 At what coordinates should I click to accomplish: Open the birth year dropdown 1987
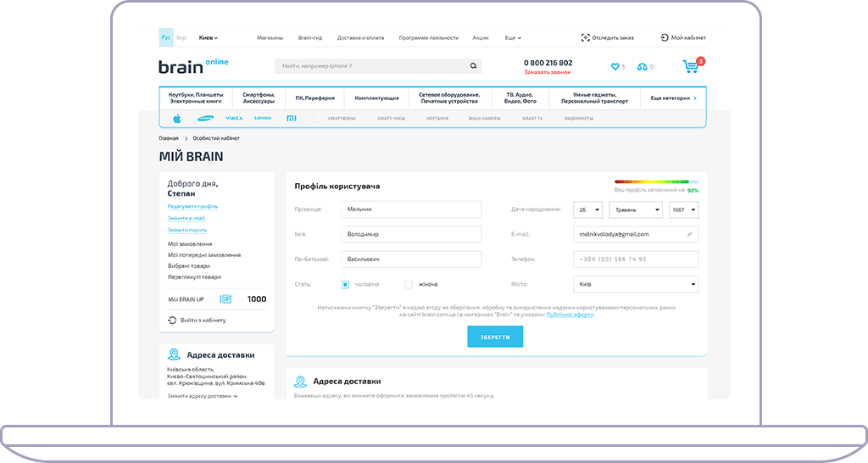pos(683,209)
